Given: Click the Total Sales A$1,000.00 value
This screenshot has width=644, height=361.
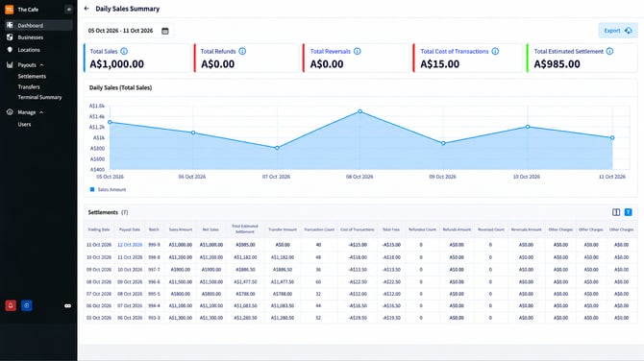Looking at the screenshot, I should pos(116,64).
